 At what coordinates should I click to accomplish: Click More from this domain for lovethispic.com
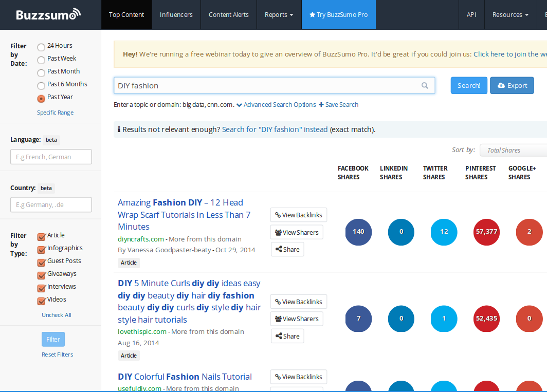click(x=208, y=332)
